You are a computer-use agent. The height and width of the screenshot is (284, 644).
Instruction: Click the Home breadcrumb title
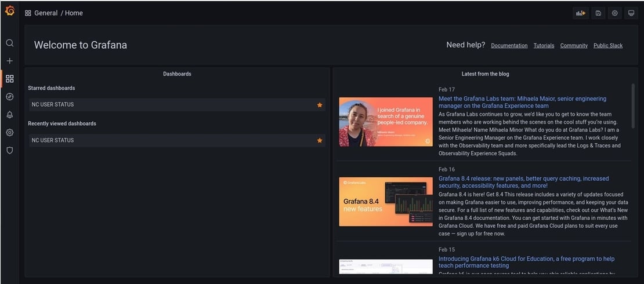coord(74,13)
